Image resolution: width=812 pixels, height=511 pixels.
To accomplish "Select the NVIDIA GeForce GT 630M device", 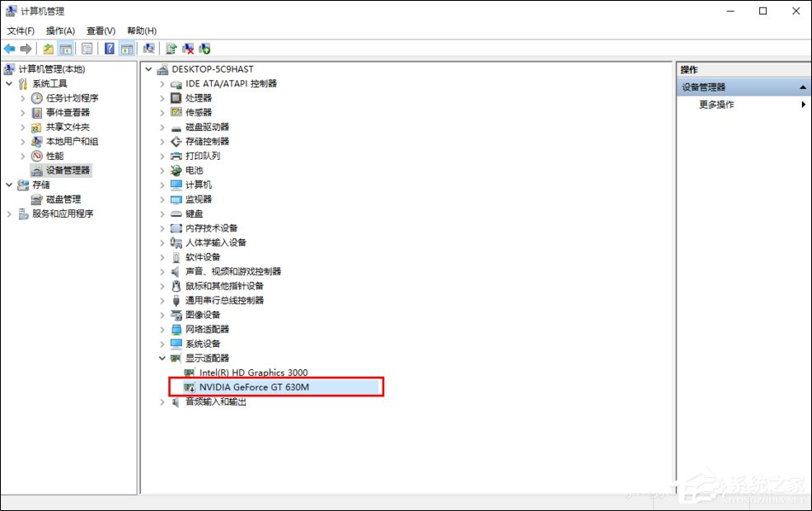I will pyautogui.click(x=254, y=387).
